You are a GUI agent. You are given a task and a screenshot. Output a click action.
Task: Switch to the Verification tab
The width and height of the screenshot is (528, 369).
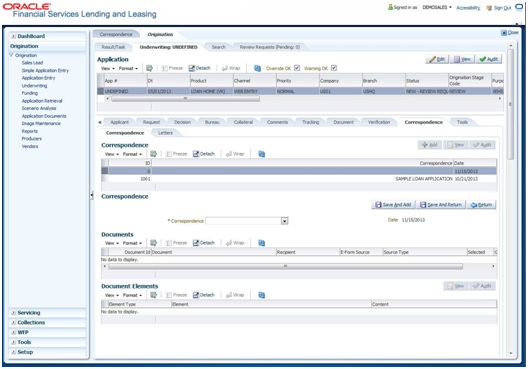pos(379,122)
